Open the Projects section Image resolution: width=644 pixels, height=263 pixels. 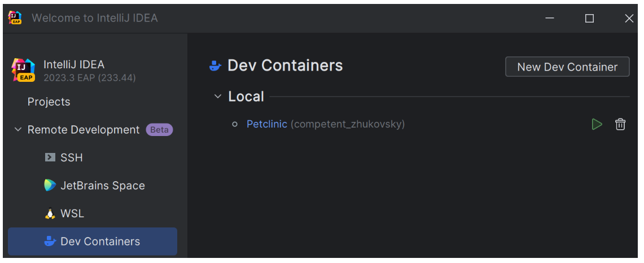[49, 102]
